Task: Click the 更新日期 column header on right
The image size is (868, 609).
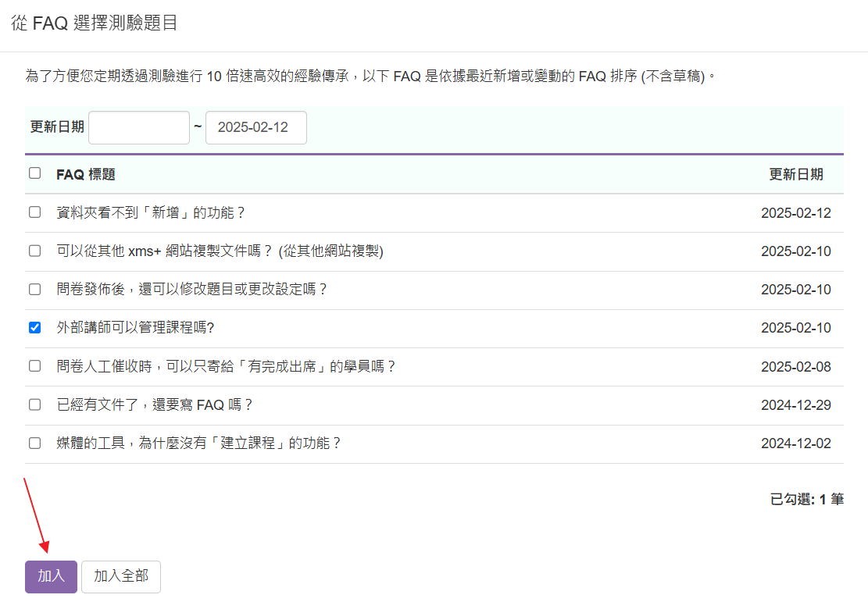Action: [x=795, y=174]
